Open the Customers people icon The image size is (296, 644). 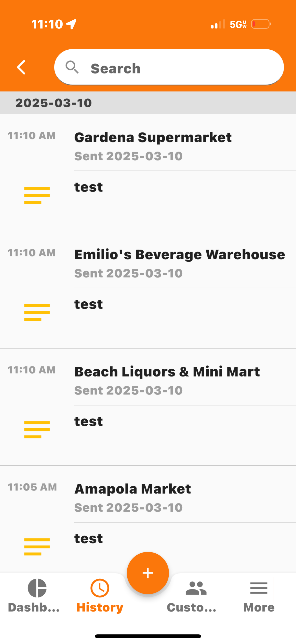(x=196, y=588)
